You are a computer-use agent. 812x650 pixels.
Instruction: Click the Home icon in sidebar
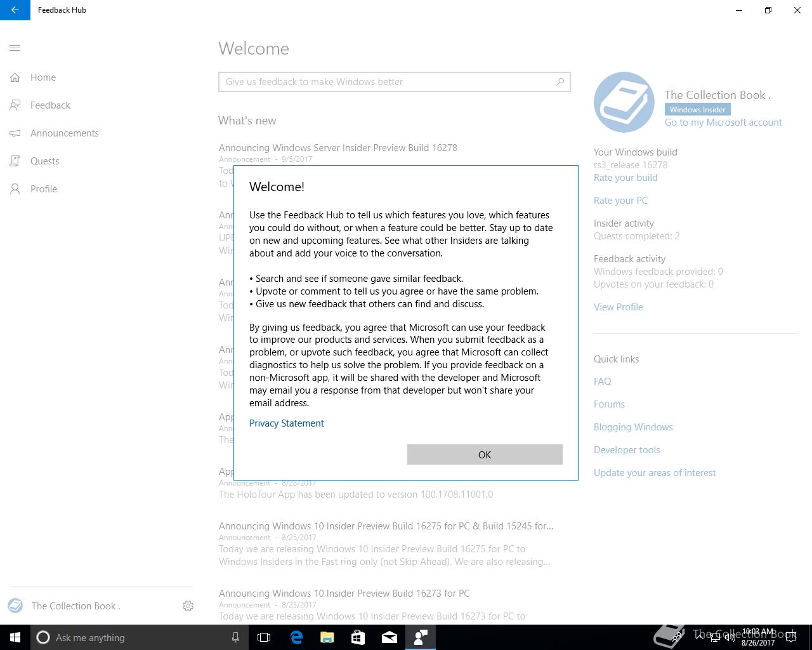pos(15,77)
